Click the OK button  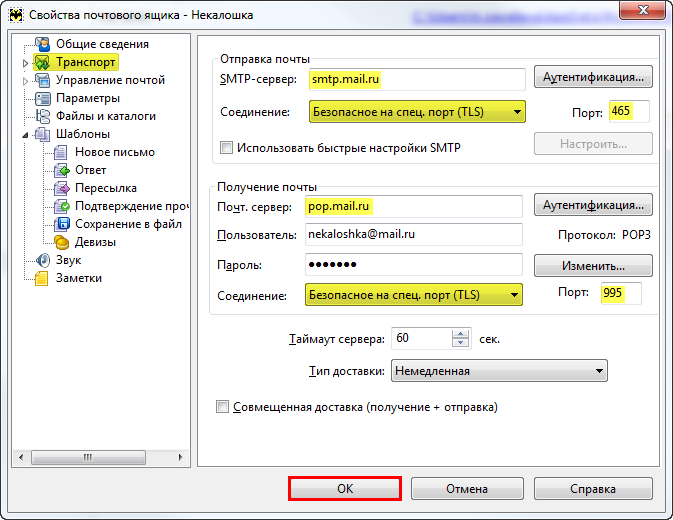click(x=345, y=489)
